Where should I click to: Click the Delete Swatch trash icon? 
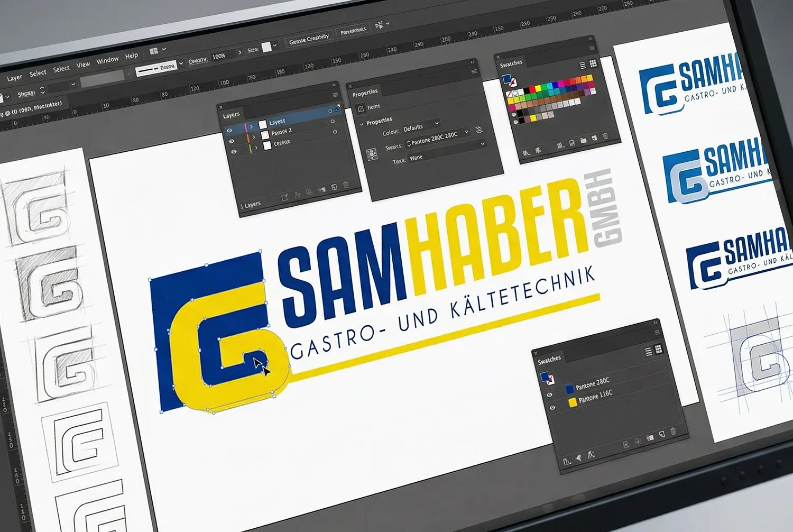point(673,432)
